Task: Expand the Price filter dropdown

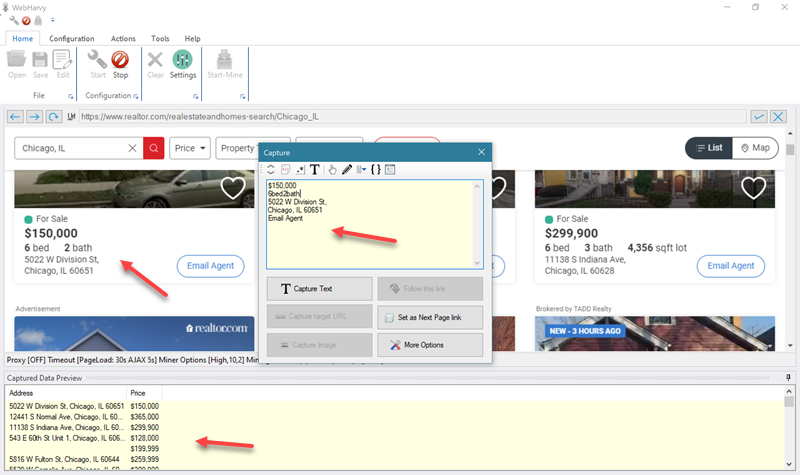Action: (x=190, y=148)
